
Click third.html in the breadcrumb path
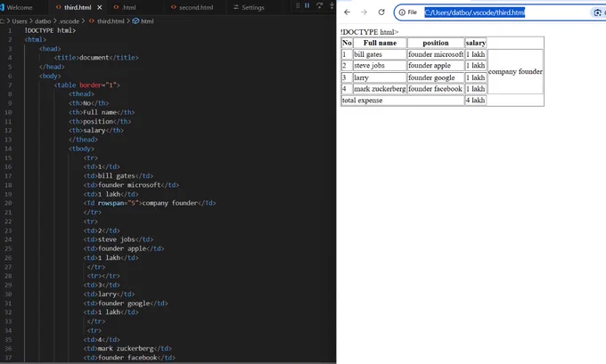[111, 21]
